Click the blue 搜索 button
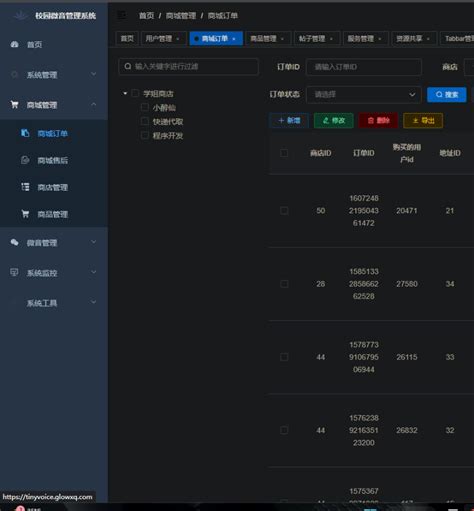Viewport: 474px width, 511px height. coord(447,95)
